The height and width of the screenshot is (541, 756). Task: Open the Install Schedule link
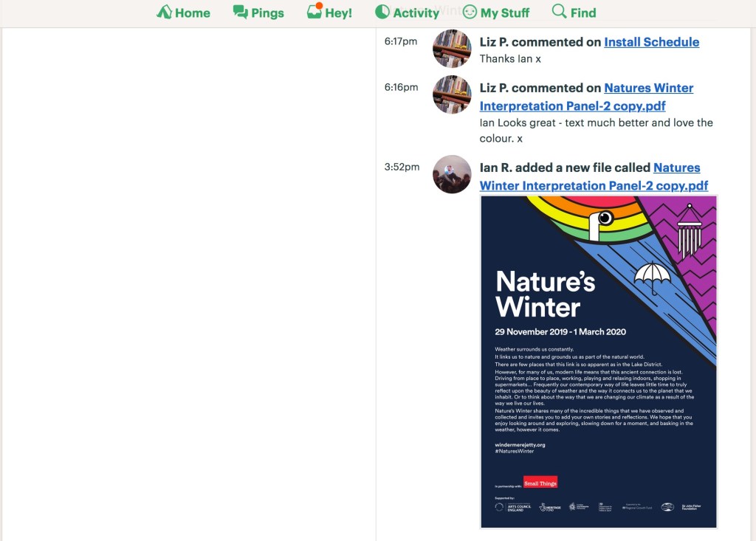[x=651, y=42]
